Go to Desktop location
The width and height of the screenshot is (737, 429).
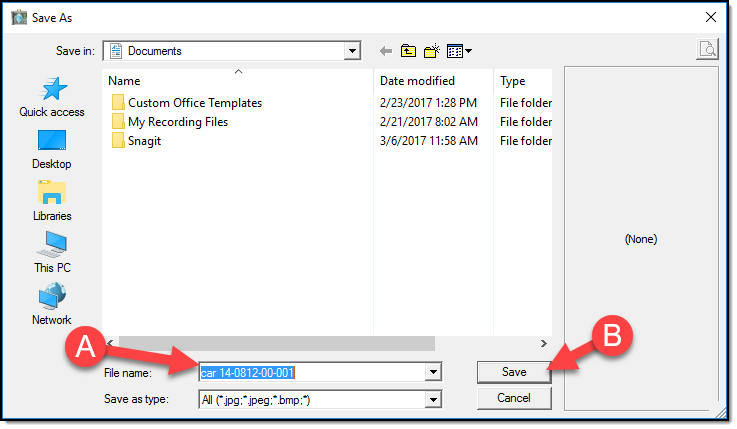(x=52, y=148)
